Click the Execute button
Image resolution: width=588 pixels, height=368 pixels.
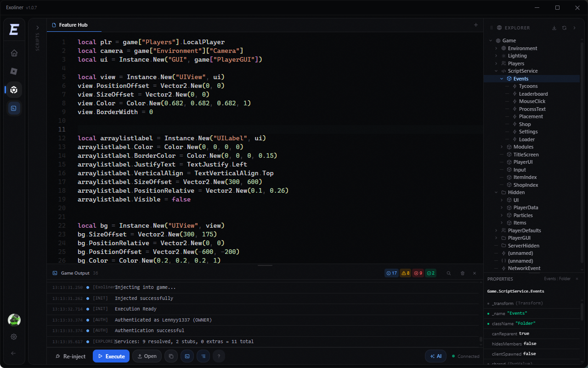point(111,356)
